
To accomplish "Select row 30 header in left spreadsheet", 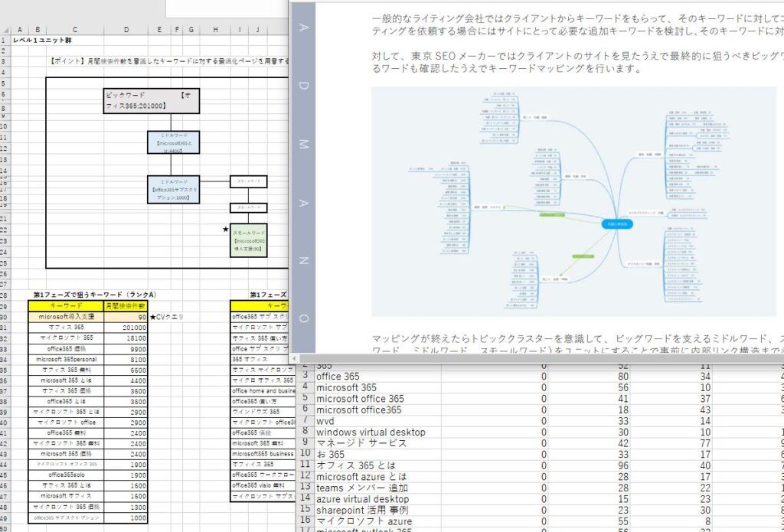I will pos(5,317).
